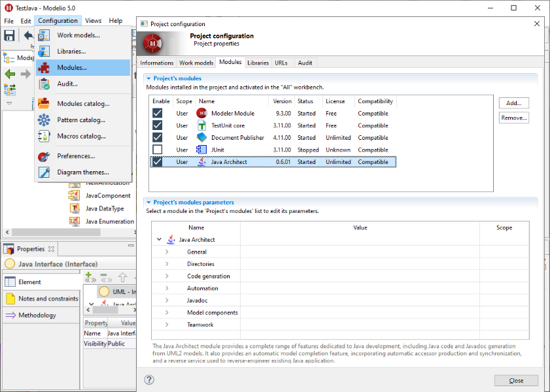The image size is (550, 392).
Task: Open Macros catalog entry
Action: 83,136
